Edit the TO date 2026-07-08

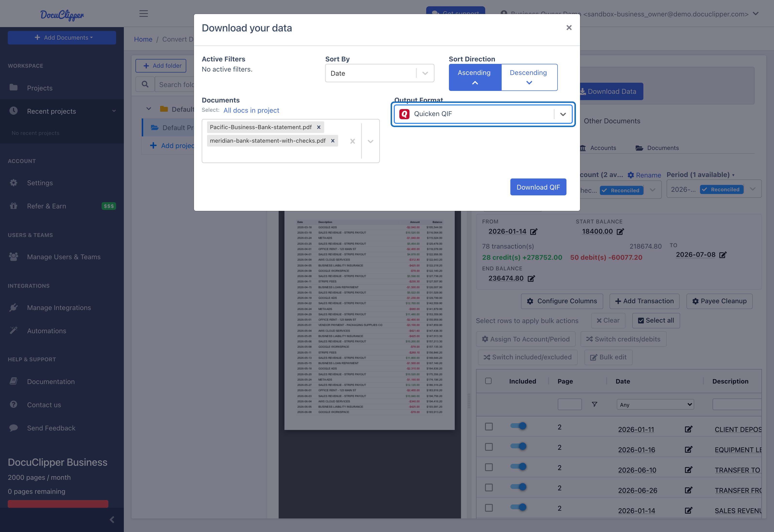[x=723, y=255]
